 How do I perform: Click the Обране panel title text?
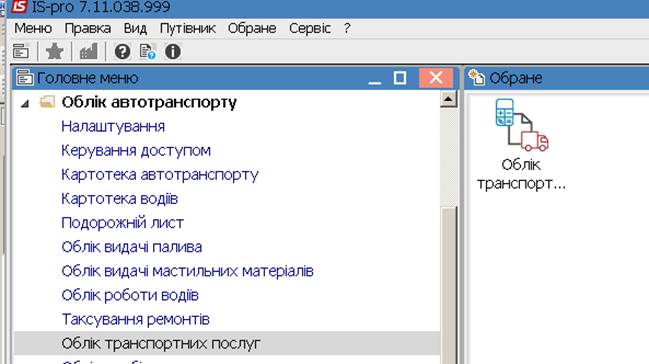[x=516, y=78]
